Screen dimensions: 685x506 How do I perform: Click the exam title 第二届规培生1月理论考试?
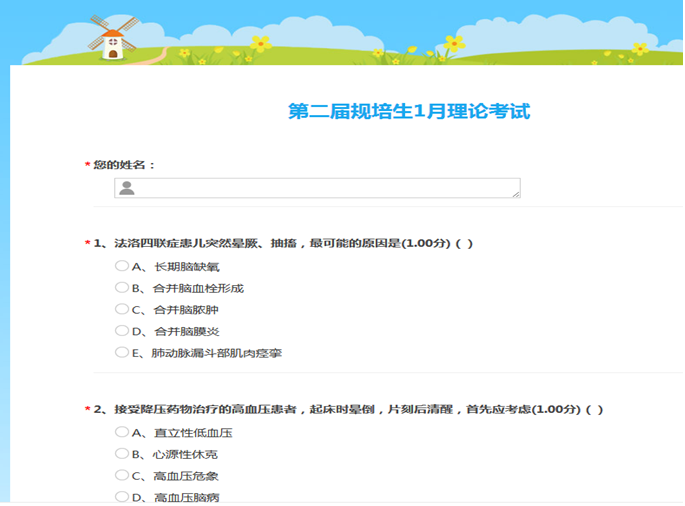point(408,111)
